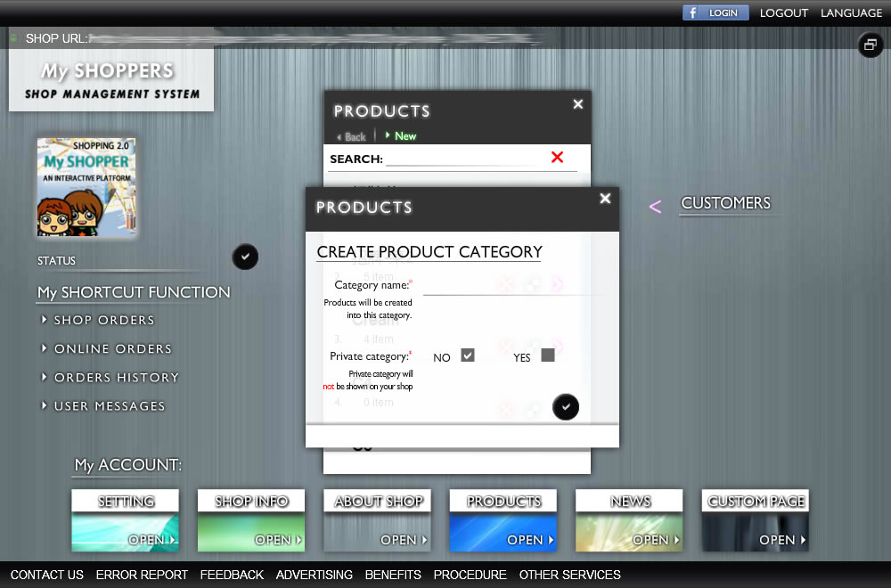Click the red X to clear search
This screenshot has height=588, width=891.
[557, 158]
